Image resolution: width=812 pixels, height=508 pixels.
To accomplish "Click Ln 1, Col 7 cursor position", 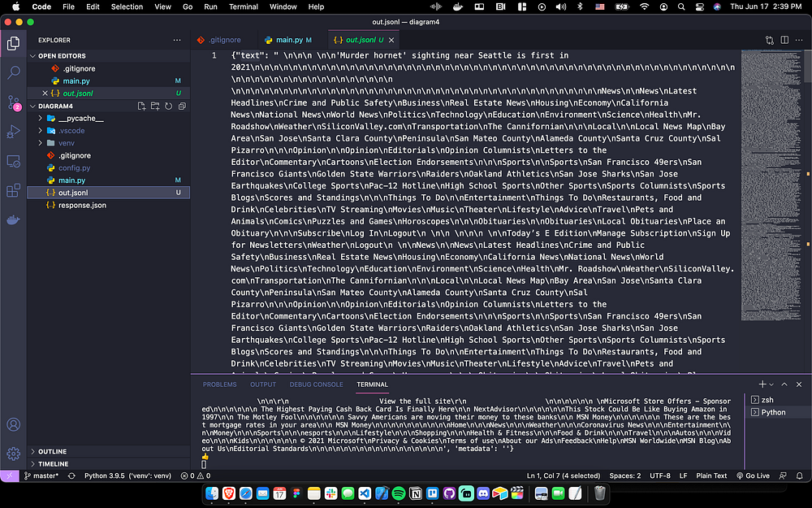I will (564, 475).
